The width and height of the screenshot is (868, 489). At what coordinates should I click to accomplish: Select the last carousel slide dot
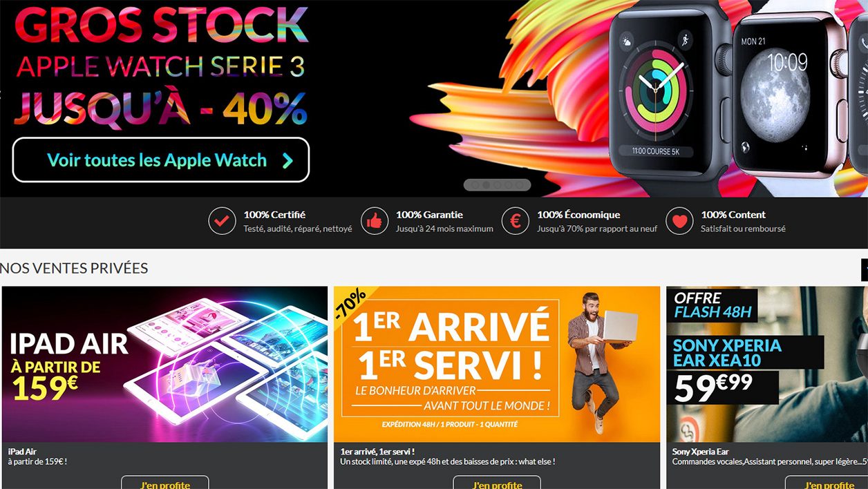tap(519, 185)
